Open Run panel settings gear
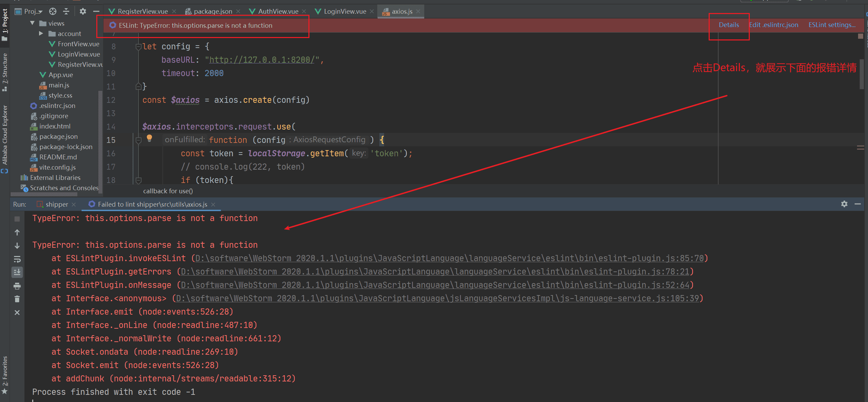 (x=844, y=204)
